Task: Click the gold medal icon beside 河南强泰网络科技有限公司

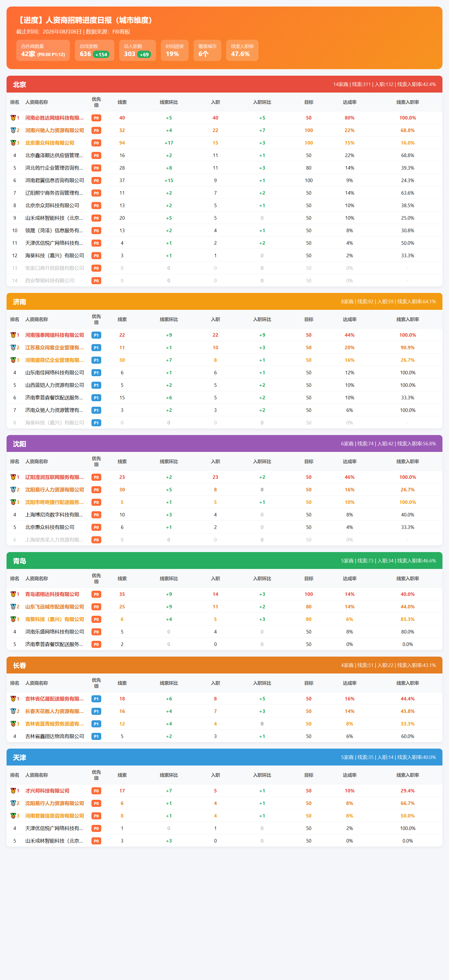Action: click(13, 335)
